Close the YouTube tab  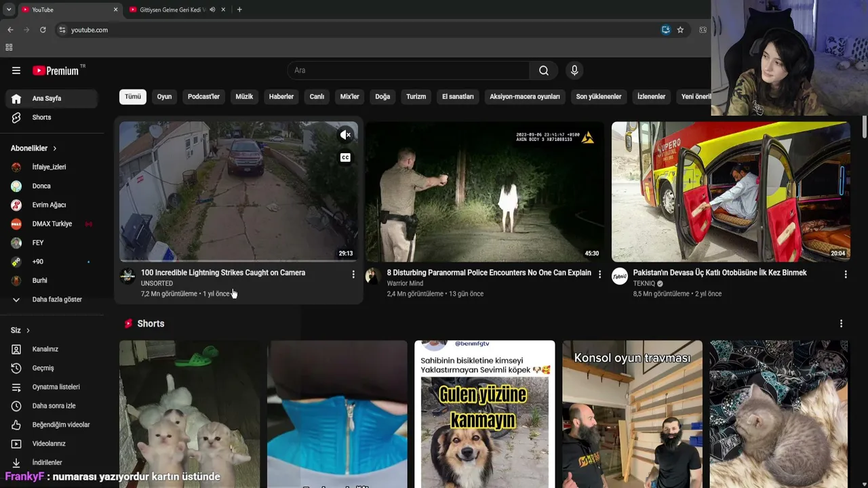(115, 9)
